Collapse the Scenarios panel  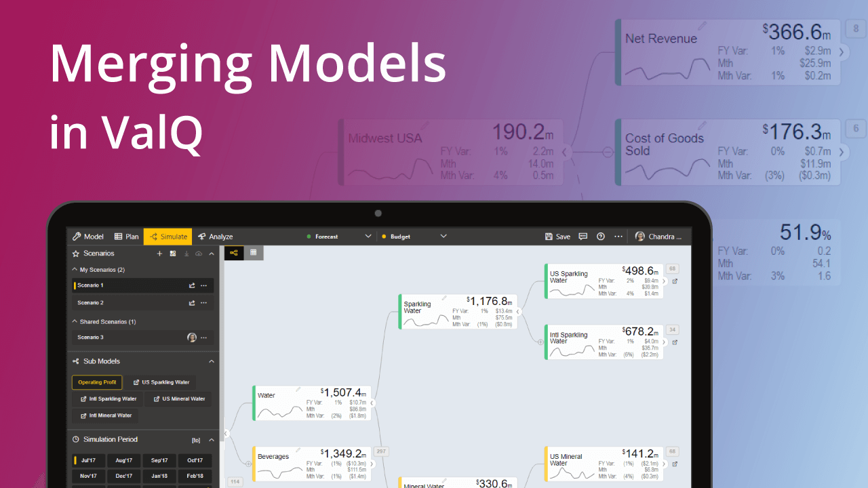point(212,253)
